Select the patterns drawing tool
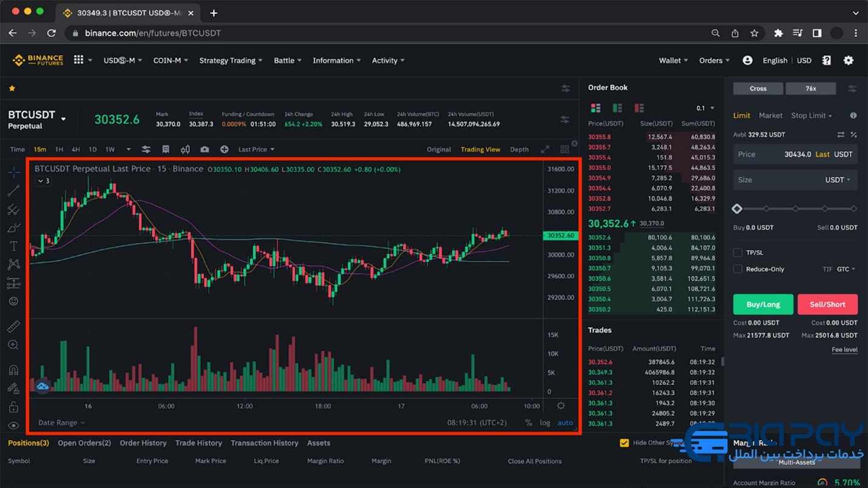The height and width of the screenshot is (488, 868). (x=13, y=265)
